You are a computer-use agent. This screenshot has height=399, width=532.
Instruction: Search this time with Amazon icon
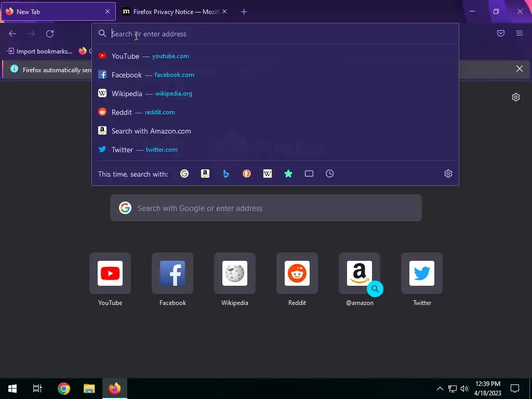point(205,174)
